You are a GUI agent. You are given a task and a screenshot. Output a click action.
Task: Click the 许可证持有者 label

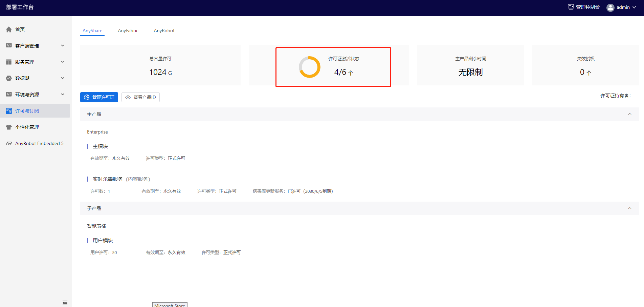click(x=616, y=96)
